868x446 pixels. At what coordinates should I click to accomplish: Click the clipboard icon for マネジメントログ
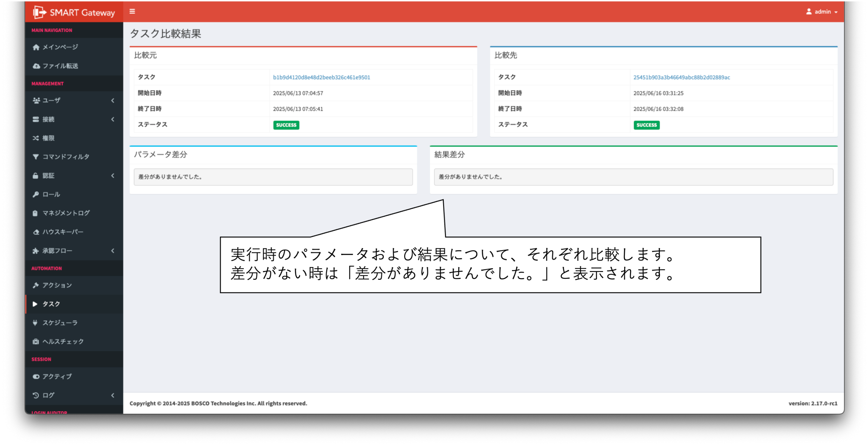pos(35,213)
